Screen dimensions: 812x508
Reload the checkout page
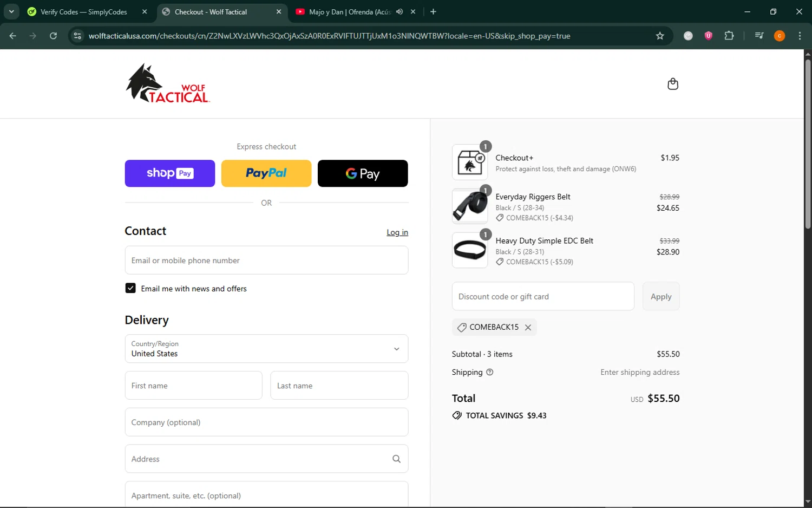point(53,36)
